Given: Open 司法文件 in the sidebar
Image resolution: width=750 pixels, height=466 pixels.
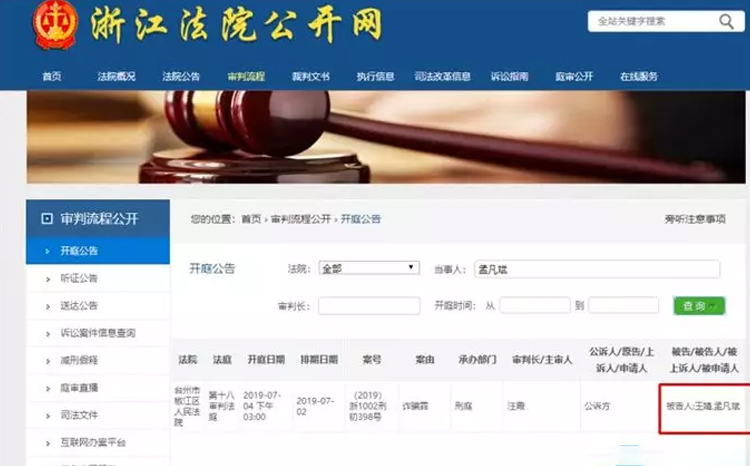Looking at the screenshot, I should (x=98, y=415).
